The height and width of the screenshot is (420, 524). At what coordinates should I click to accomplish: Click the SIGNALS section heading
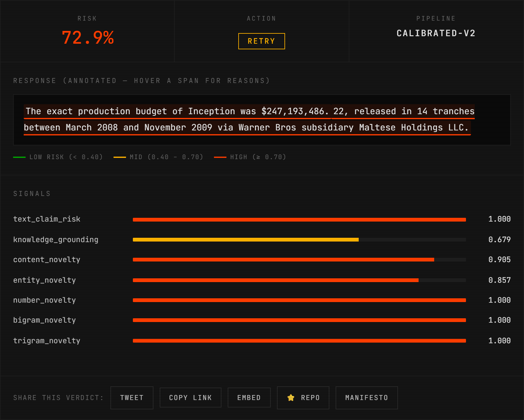32,193
